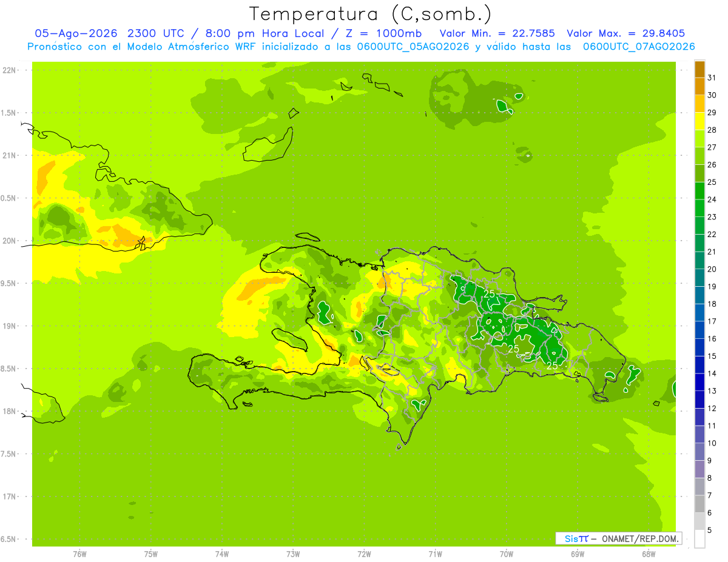The image size is (728, 562).
Task: Click "Valor Max. = 29.8405" readout
Action: click(x=626, y=33)
